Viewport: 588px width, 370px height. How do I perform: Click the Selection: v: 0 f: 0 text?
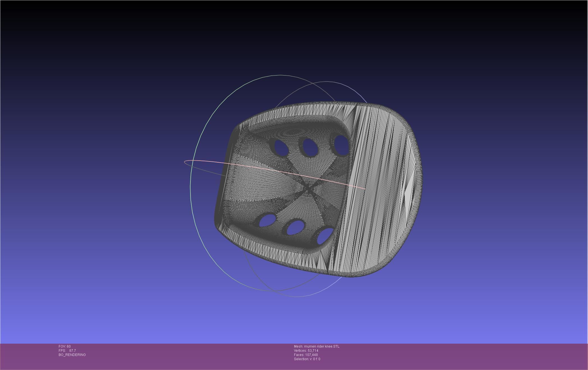[x=307, y=359]
